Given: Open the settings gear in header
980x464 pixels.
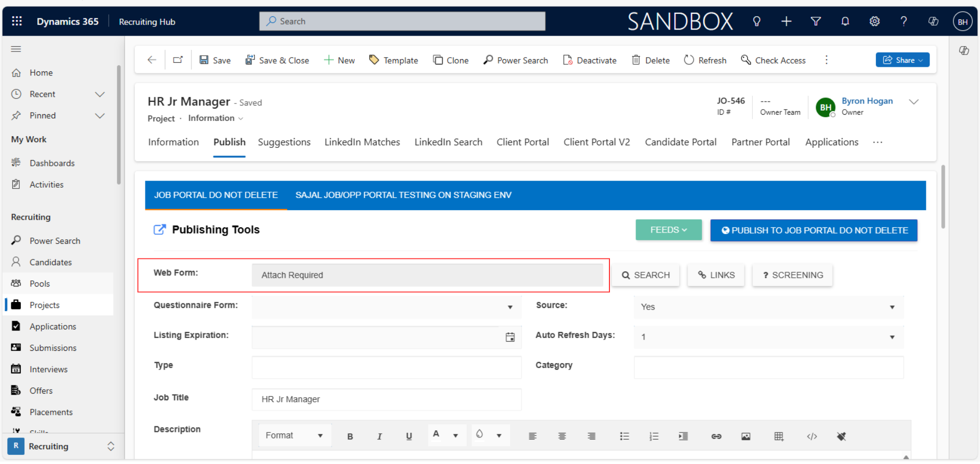Looking at the screenshot, I should coord(874,21).
